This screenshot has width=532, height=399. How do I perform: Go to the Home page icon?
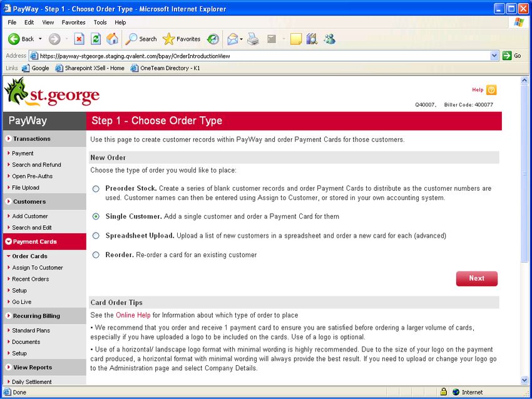tap(112, 39)
